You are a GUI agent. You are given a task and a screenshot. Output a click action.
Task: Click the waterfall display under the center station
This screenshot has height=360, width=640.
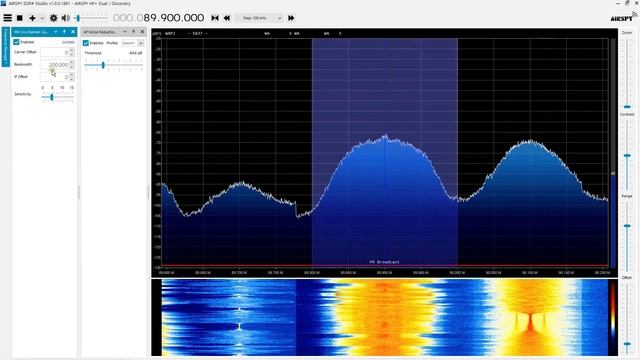point(385,318)
